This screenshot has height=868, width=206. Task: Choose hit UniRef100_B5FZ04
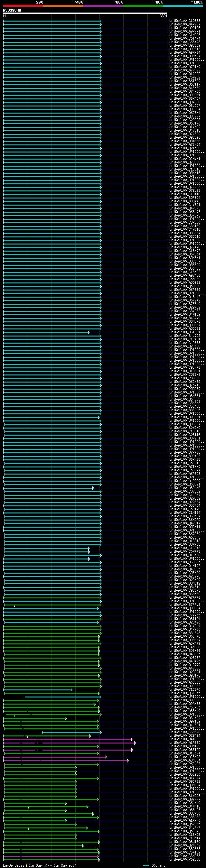(x=185, y=198)
